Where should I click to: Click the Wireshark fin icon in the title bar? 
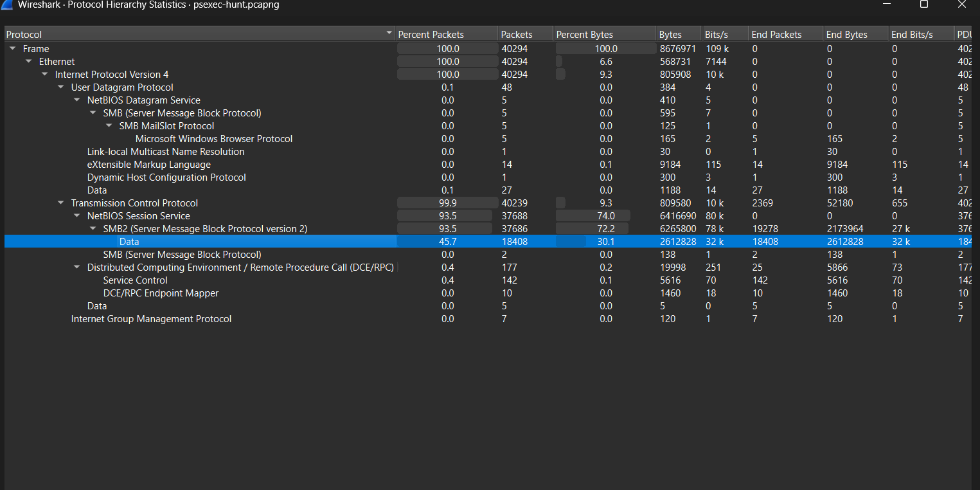[x=8, y=5]
